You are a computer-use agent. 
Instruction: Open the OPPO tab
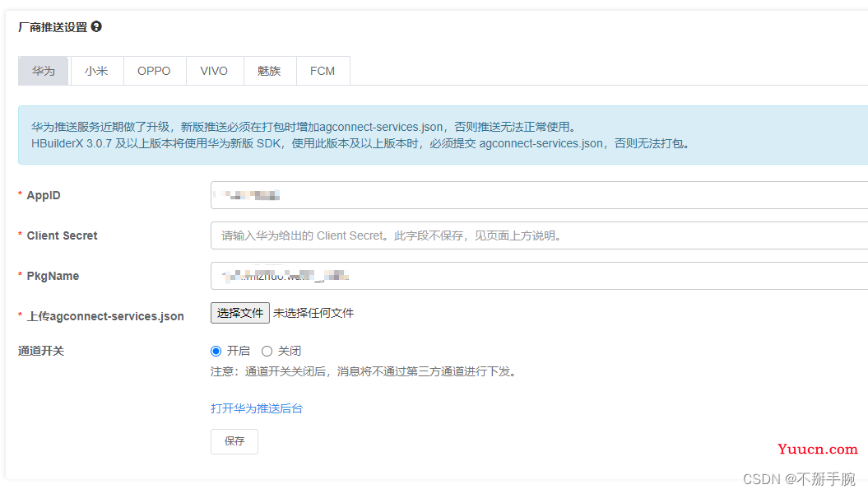[x=155, y=71]
